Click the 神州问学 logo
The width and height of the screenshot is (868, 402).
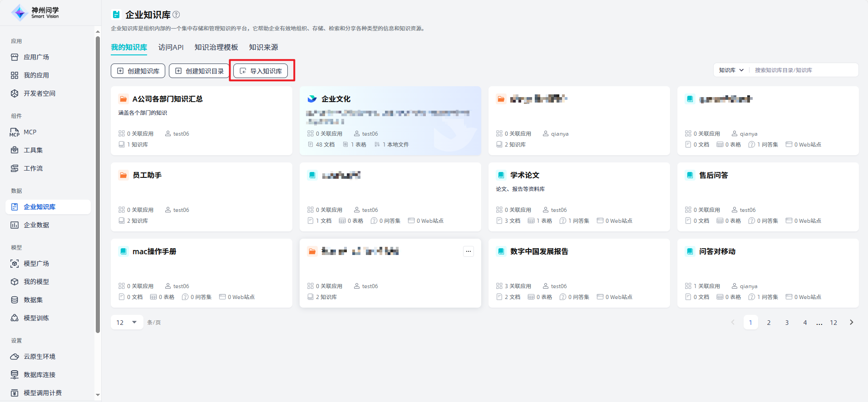(x=35, y=13)
